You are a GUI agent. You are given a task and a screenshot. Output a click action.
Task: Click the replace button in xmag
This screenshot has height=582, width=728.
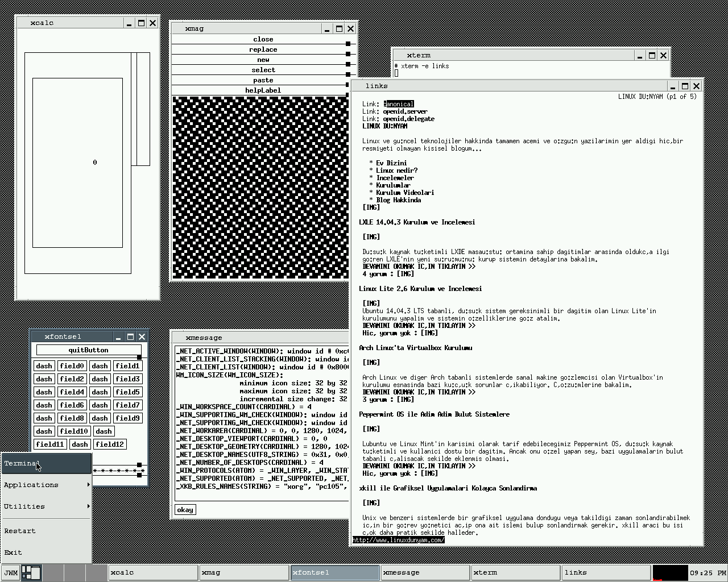click(x=262, y=49)
